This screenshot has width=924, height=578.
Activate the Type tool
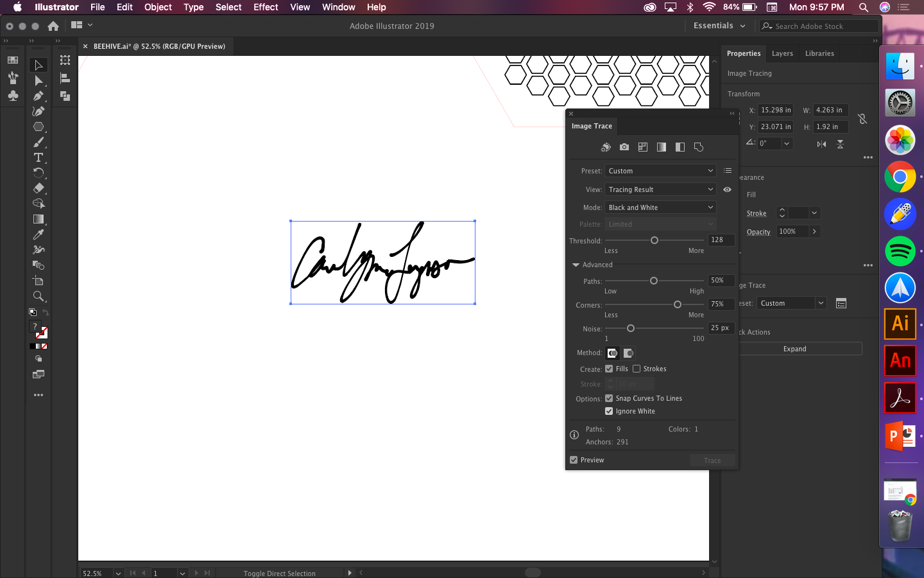point(38,157)
